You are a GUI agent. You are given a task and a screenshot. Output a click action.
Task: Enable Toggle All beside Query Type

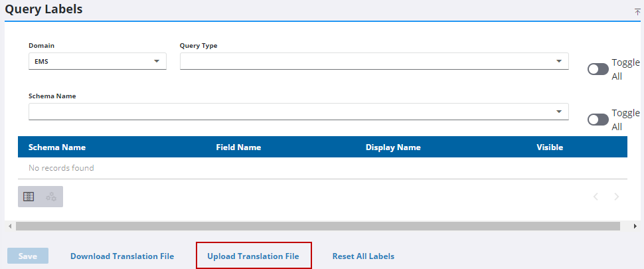tap(598, 69)
